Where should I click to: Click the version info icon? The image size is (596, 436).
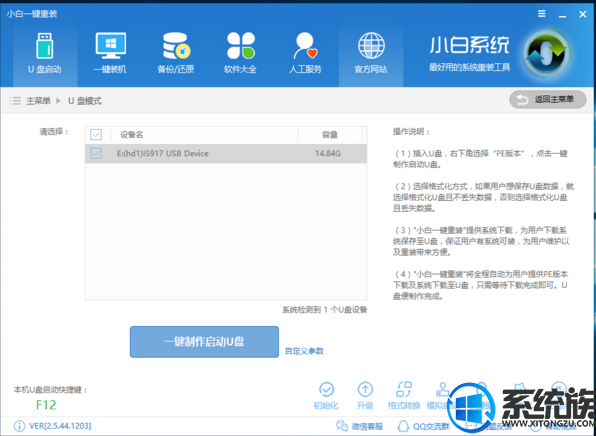pos(19,426)
